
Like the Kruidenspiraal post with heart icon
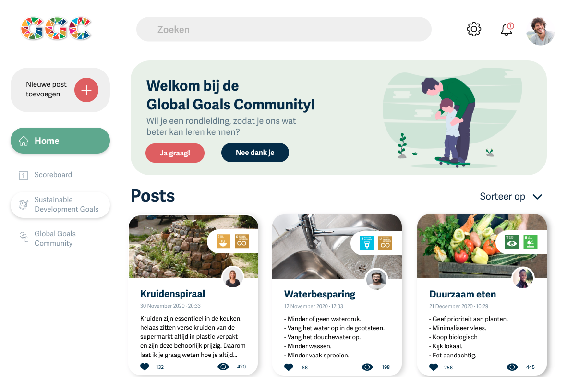[x=145, y=367]
